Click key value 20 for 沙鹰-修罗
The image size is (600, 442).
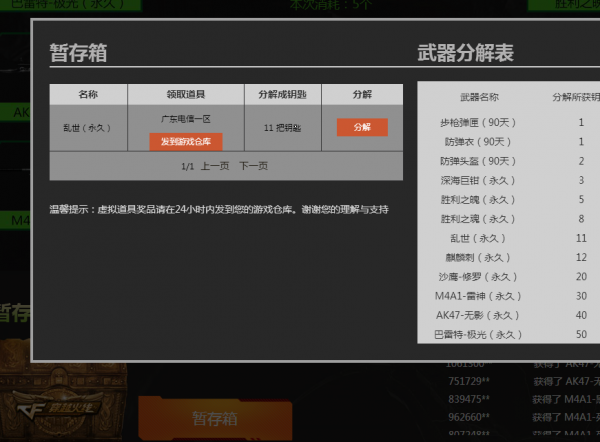pos(581,277)
